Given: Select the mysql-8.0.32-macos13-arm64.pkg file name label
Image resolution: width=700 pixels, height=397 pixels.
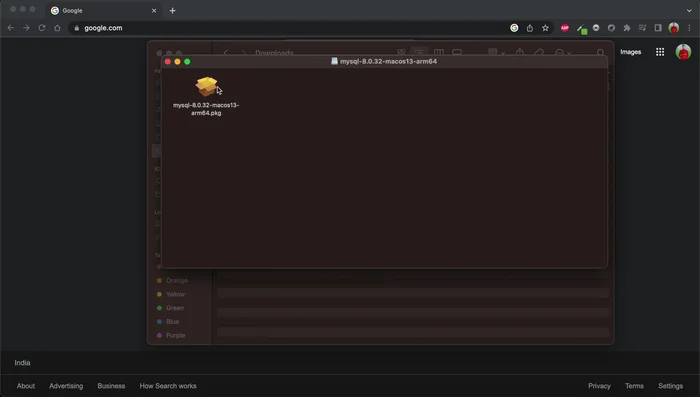Looking at the screenshot, I should [206, 109].
